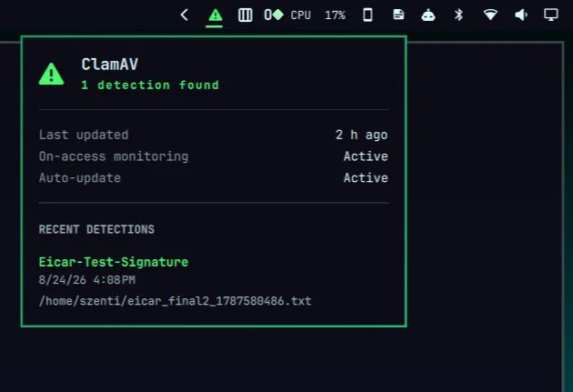
Task: Click the CPU usage indicator
Action: click(x=301, y=15)
